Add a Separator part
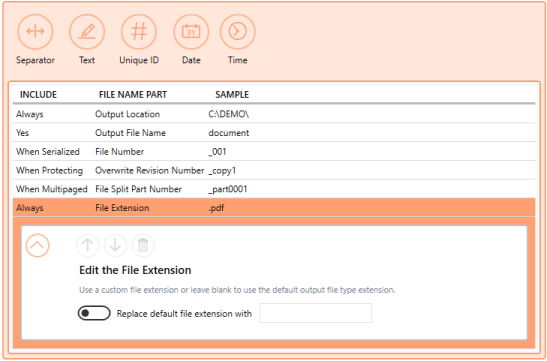 pos(35,32)
